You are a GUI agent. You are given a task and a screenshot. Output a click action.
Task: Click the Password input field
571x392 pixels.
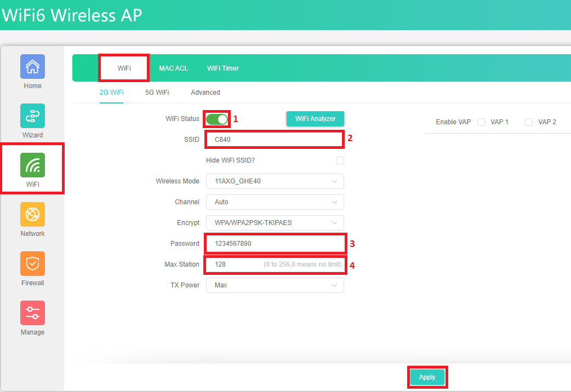tap(274, 244)
